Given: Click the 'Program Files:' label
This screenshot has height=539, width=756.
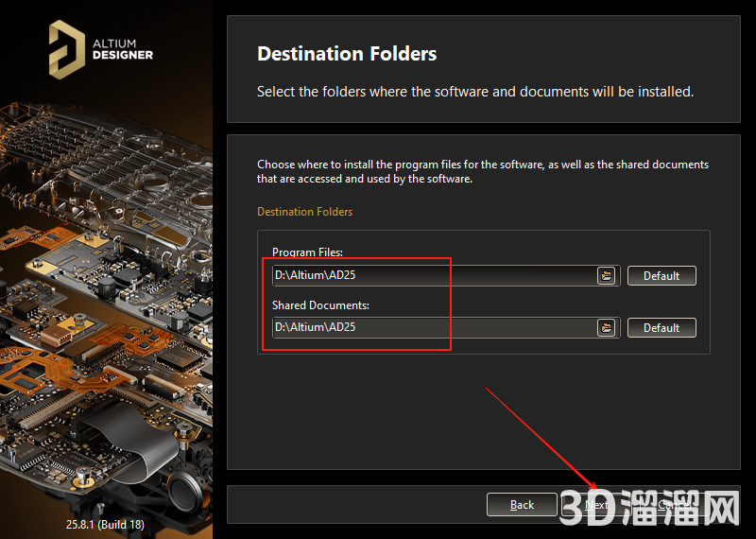Looking at the screenshot, I should tap(307, 252).
